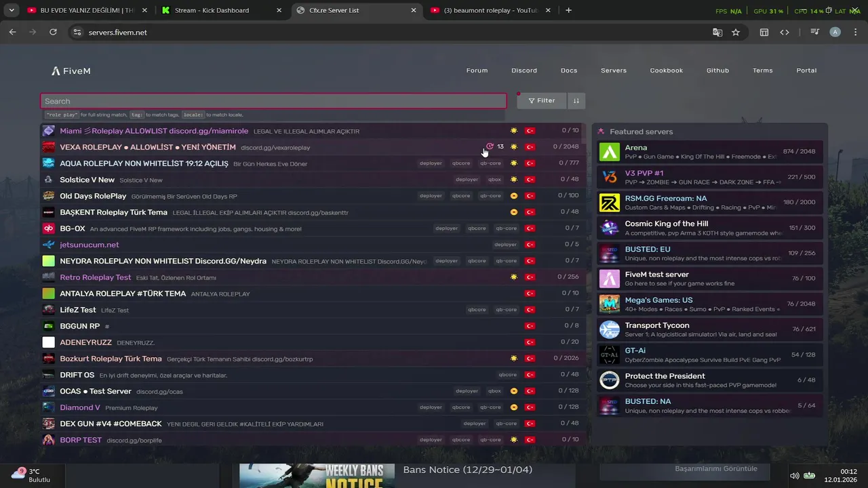Viewport: 868px width, 488px height.
Task: Click the VEXA ROLEPLAY server icon
Action: 49,147
